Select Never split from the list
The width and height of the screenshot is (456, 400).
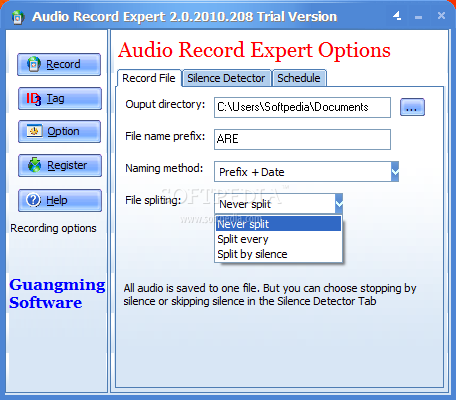279,224
